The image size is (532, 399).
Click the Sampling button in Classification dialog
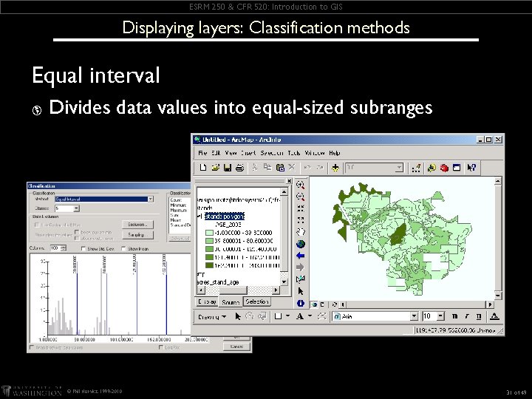click(x=137, y=235)
